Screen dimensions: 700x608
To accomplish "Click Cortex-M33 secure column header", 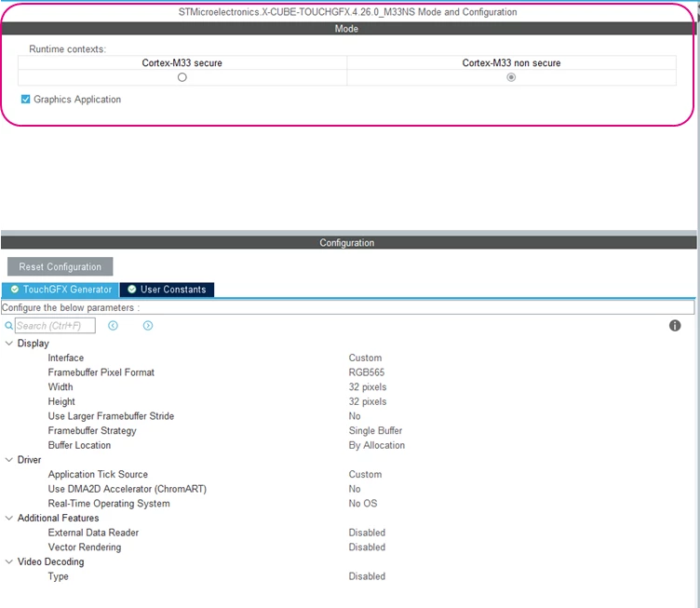I will coord(182,63).
